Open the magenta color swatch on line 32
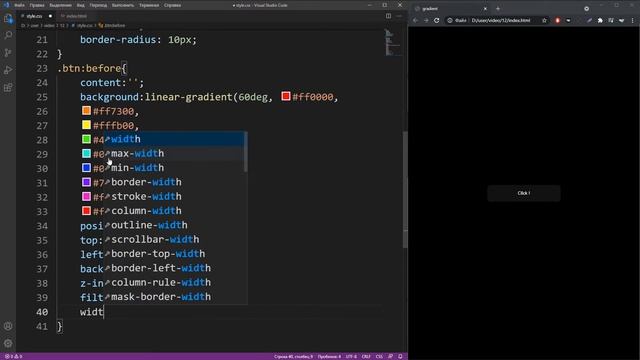The height and width of the screenshot is (360, 640). click(86, 196)
